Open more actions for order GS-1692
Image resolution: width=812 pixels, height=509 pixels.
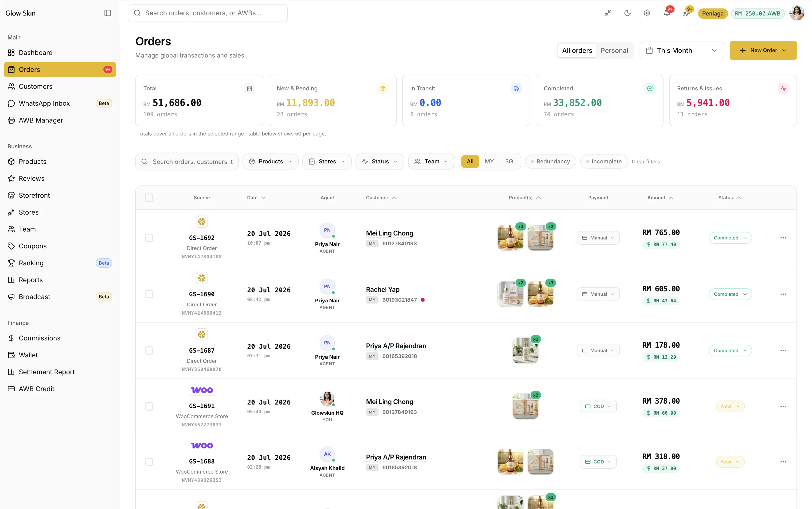pyautogui.click(x=783, y=238)
